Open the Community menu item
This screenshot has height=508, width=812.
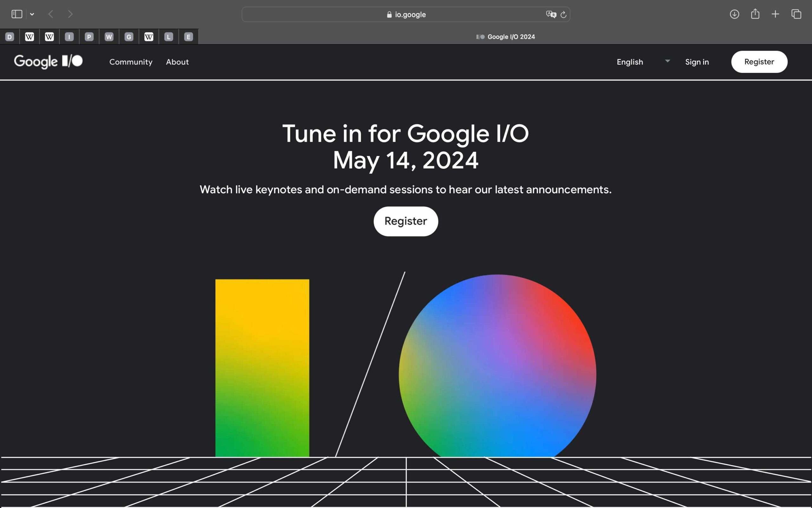131,62
